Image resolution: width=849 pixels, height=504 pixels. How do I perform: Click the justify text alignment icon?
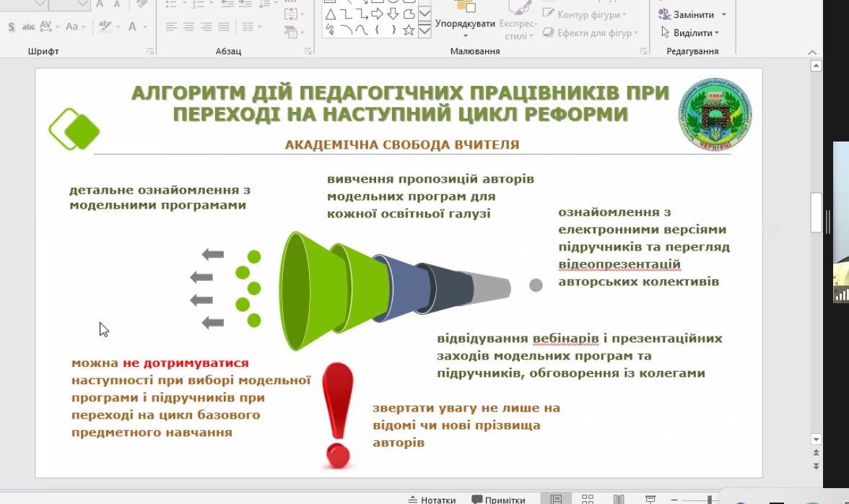pyautogui.click(x=224, y=27)
